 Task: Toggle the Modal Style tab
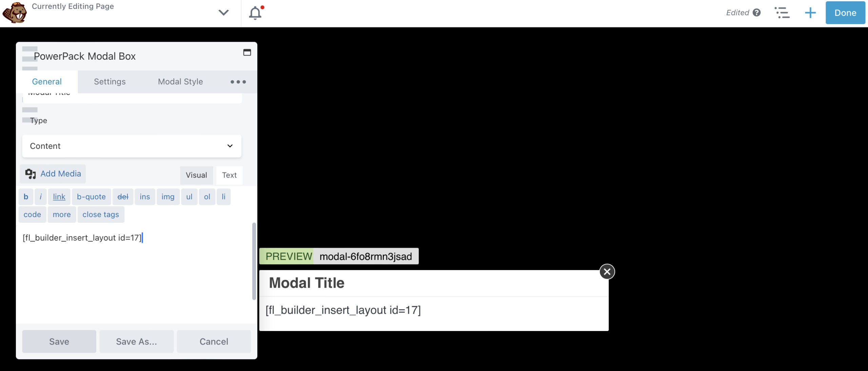180,82
